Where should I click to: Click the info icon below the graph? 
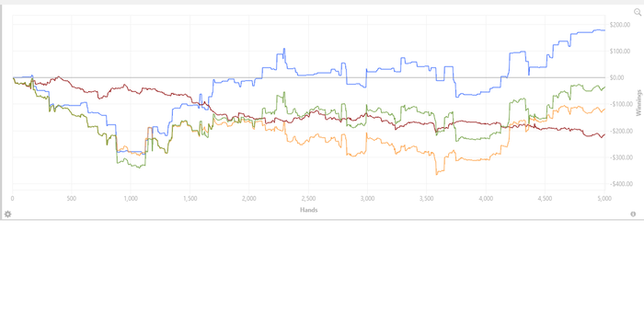click(633, 214)
